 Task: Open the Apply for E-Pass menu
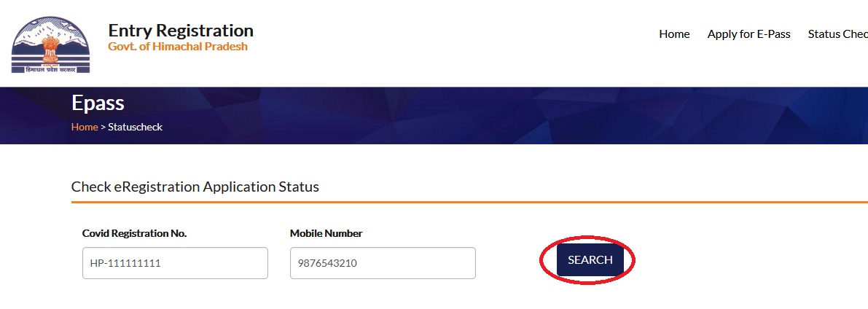(x=748, y=34)
